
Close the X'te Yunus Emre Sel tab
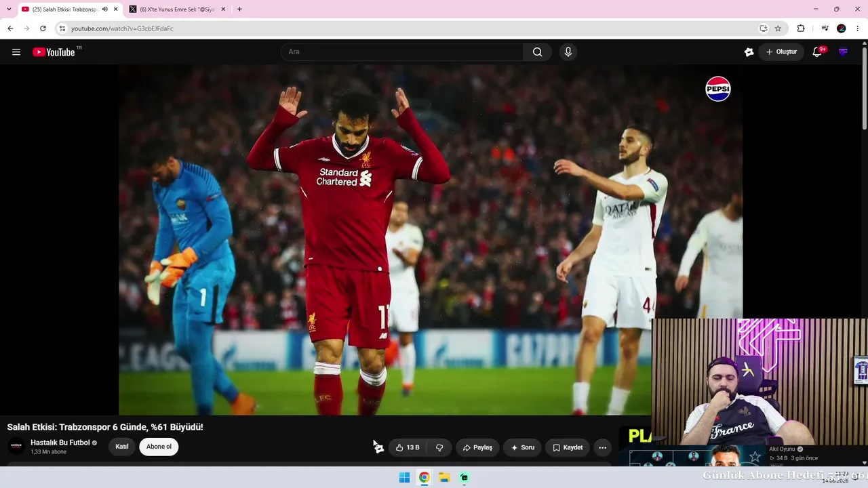tap(223, 9)
